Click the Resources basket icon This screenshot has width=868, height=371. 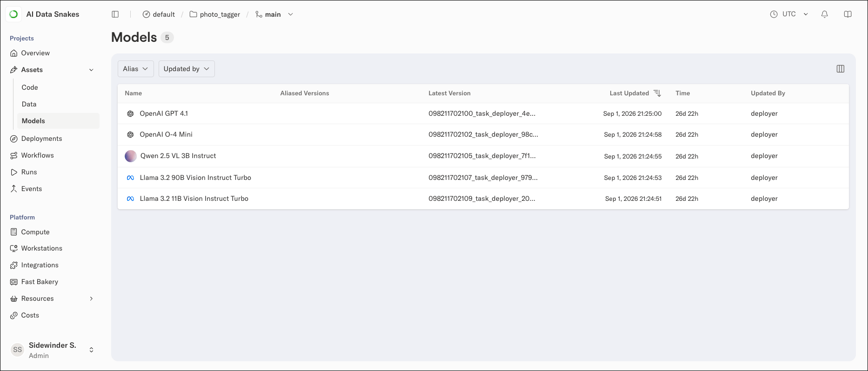tap(14, 298)
